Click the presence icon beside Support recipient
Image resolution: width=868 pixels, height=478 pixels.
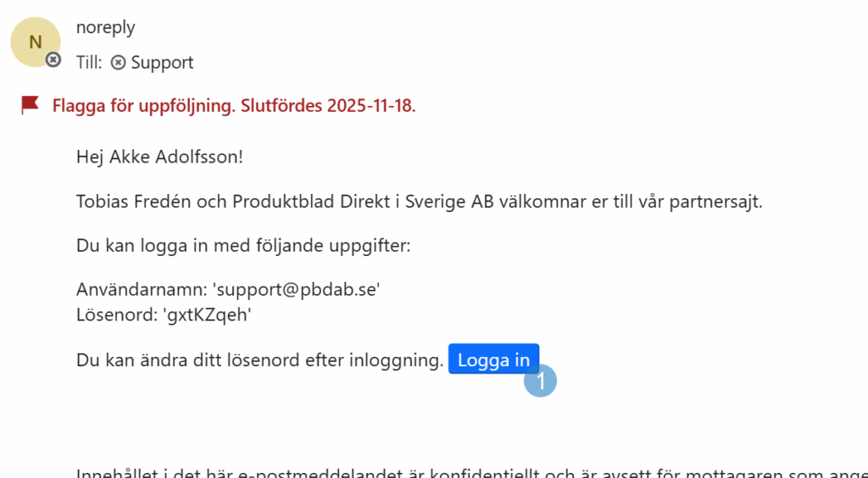click(x=119, y=63)
